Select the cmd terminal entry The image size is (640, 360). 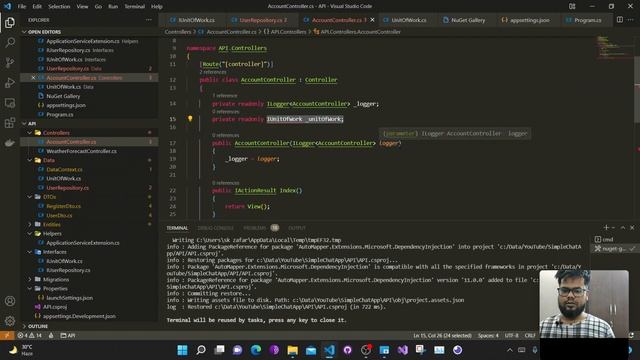(613, 239)
